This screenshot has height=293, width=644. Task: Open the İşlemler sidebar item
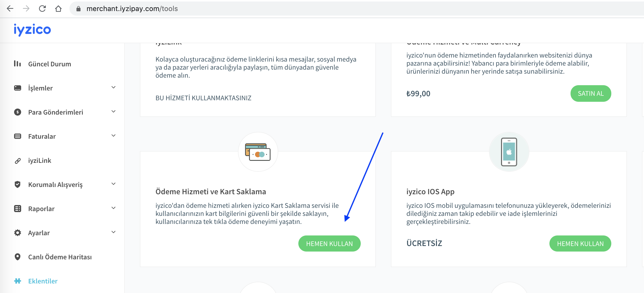(41, 88)
